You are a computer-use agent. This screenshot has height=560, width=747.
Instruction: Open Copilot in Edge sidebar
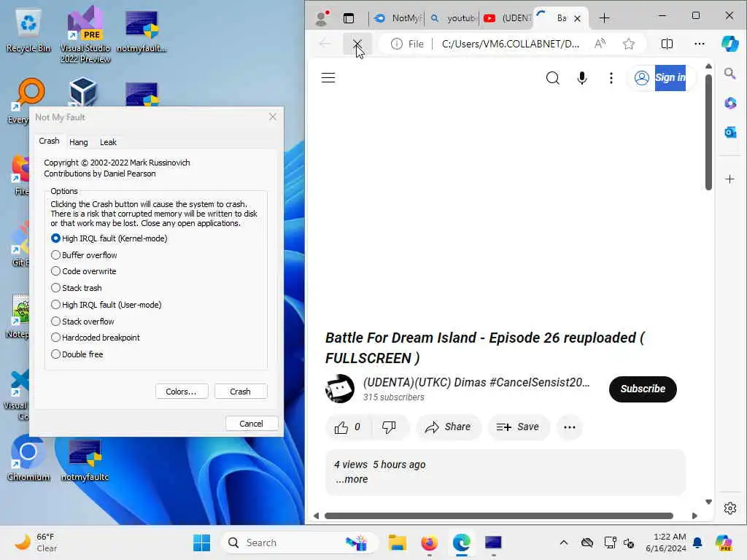coord(729,44)
